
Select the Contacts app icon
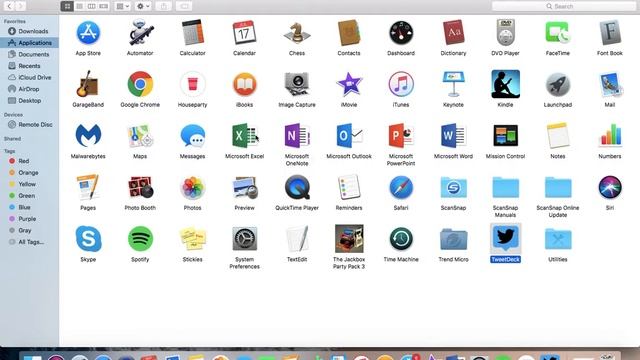tap(349, 33)
